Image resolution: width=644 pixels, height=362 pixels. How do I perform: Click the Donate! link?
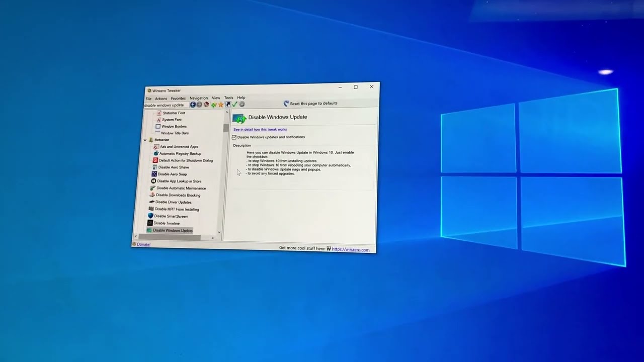pos(143,244)
